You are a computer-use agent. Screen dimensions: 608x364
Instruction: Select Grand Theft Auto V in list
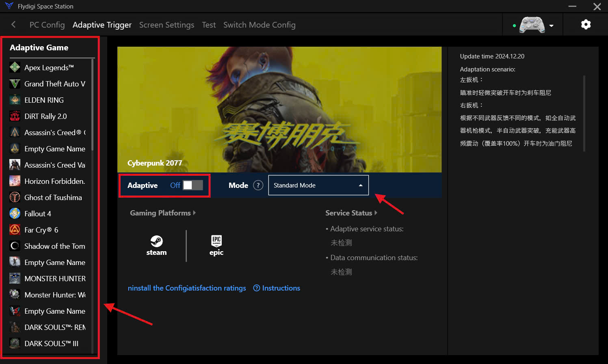click(55, 84)
